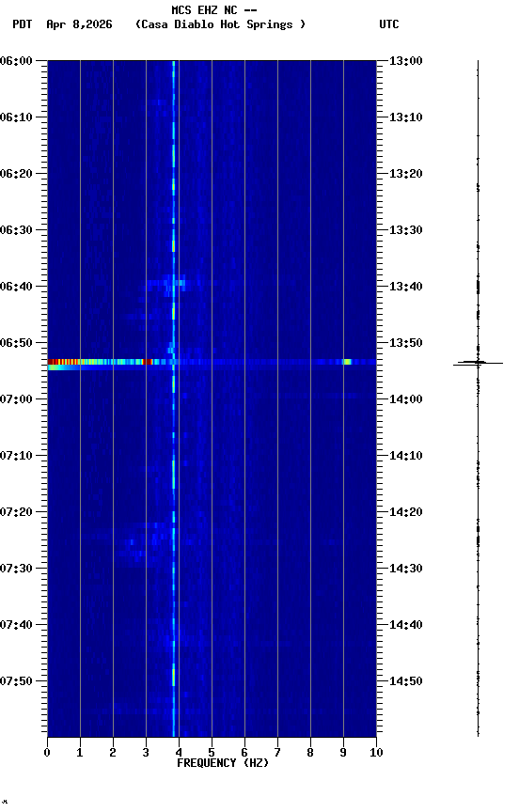
Task: Click the yellow 9 Hz spot on the event band
Action: (x=347, y=362)
